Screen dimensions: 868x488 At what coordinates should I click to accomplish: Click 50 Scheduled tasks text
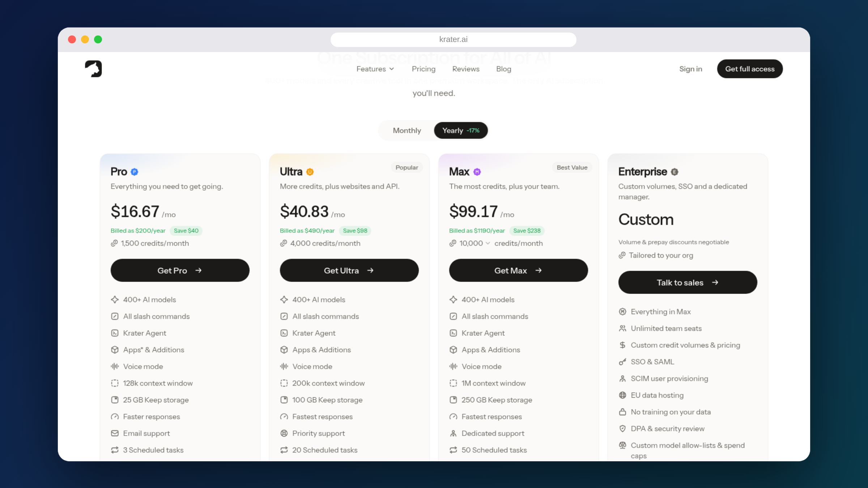494,450
